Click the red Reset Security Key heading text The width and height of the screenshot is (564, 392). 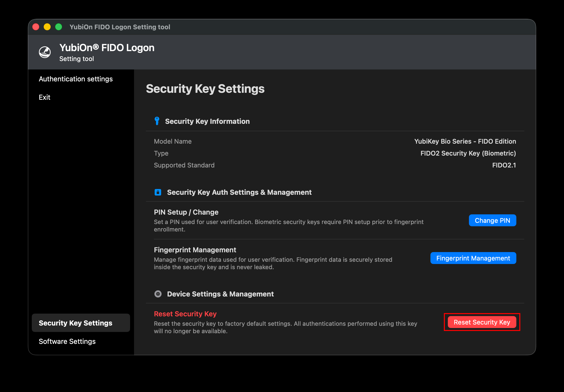coord(185,314)
